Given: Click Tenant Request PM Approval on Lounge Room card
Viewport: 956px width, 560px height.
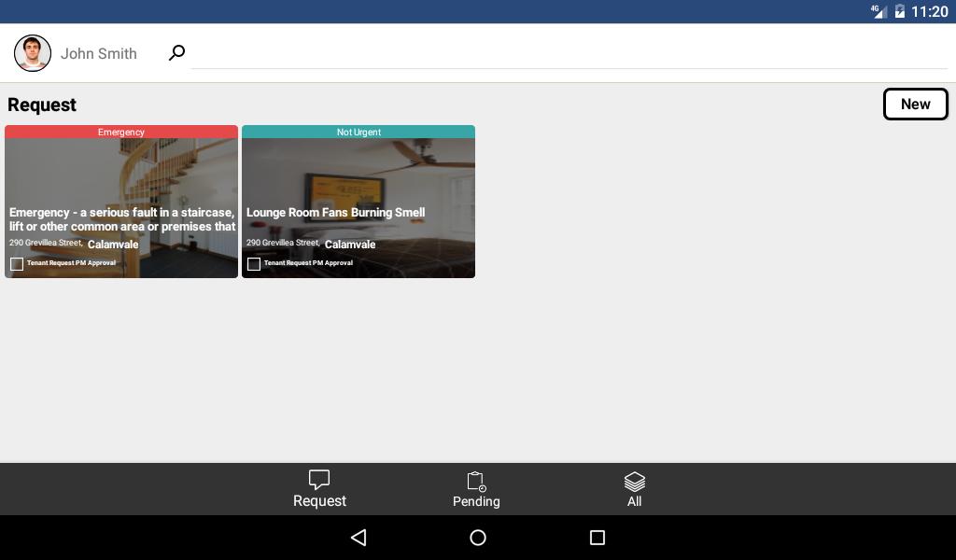Looking at the screenshot, I should click(308, 263).
